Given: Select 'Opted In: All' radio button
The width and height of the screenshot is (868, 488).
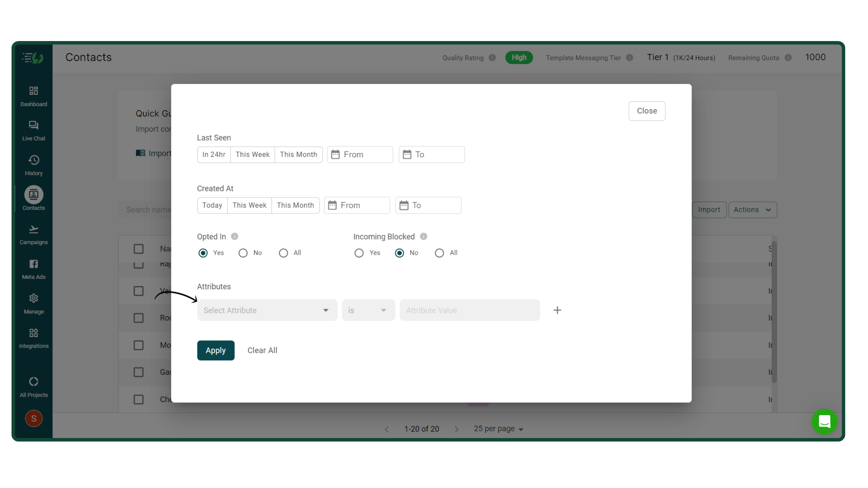Looking at the screenshot, I should (x=283, y=253).
